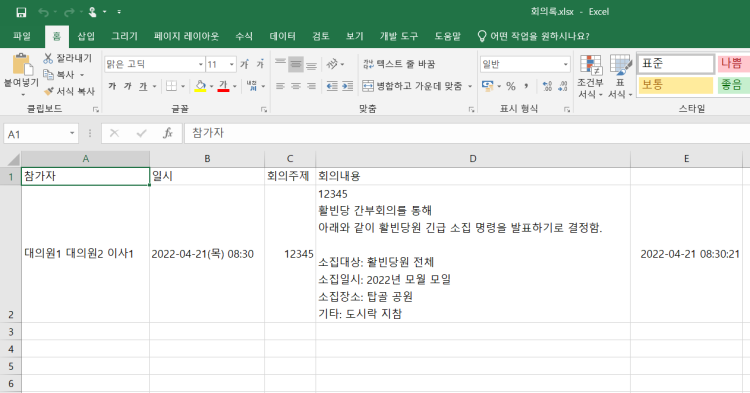Image resolution: width=750 pixels, height=393 pixels.
Task: Click the Insert Function fx icon
Action: (167, 133)
